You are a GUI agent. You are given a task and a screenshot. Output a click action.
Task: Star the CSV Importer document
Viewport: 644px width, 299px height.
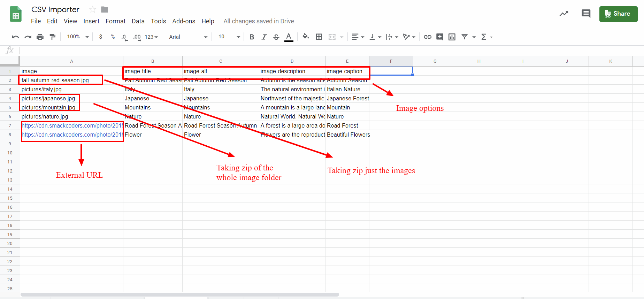pos(93,9)
